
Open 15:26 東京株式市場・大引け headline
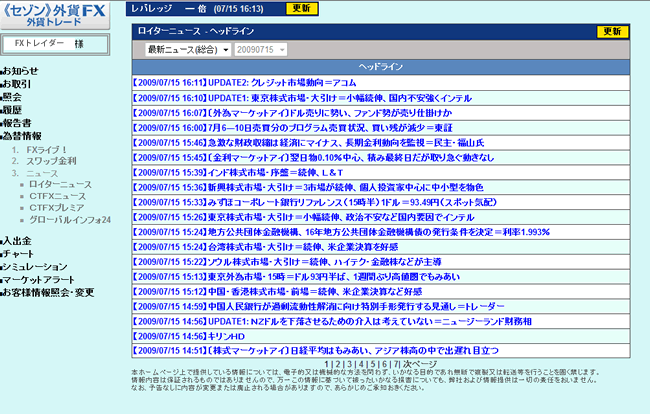pyautogui.click(x=303, y=218)
